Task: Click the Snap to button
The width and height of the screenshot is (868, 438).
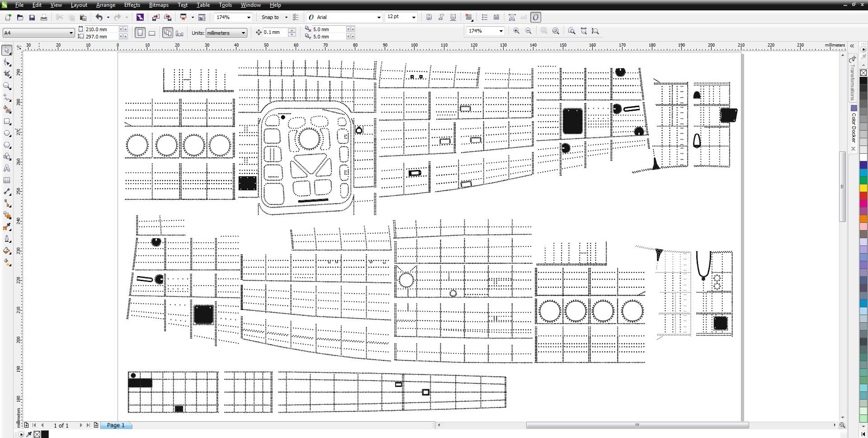Action: click(270, 17)
